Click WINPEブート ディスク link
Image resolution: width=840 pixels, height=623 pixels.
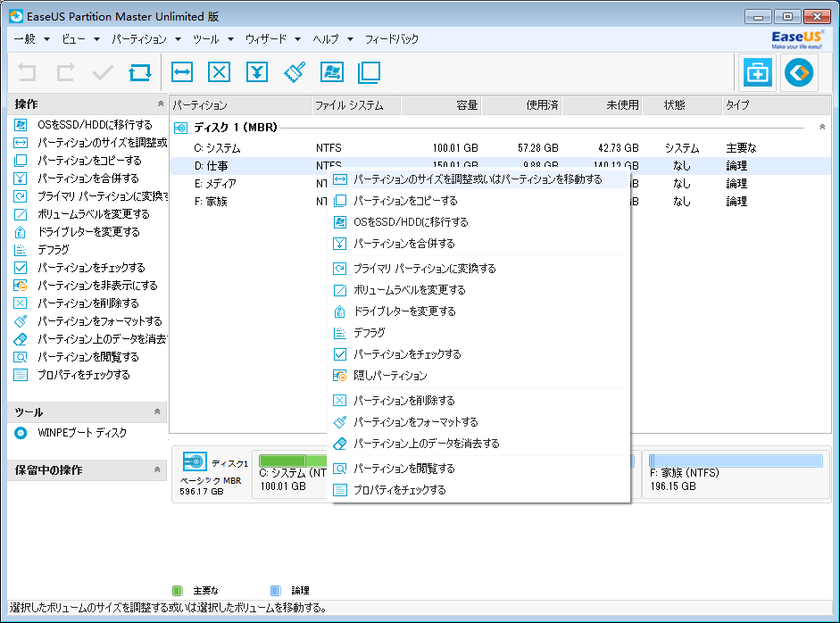tap(82, 433)
